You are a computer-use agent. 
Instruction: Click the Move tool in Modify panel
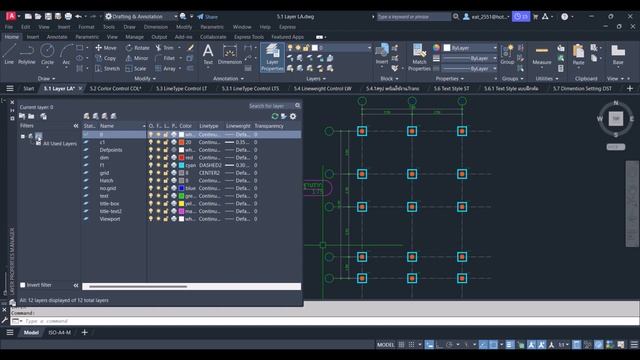(106, 48)
